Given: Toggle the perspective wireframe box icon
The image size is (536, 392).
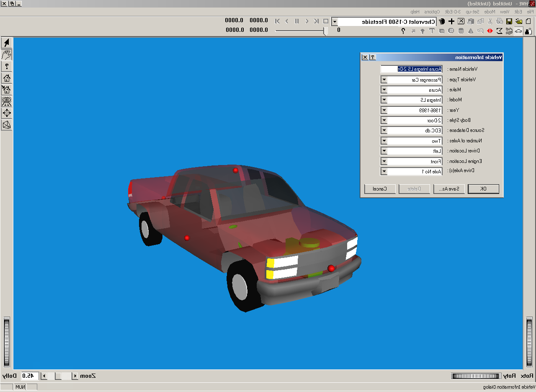Looking at the screenshot, I should [x=7, y=125].
